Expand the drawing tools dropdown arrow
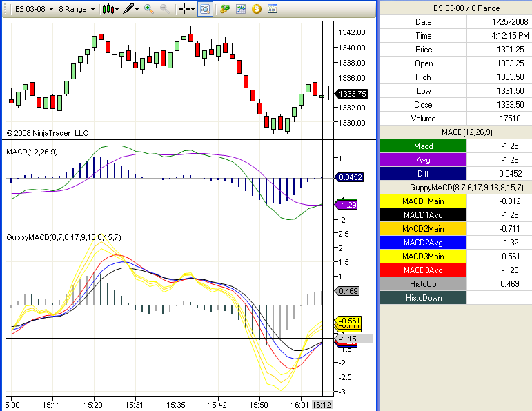 tap(137, 10)
